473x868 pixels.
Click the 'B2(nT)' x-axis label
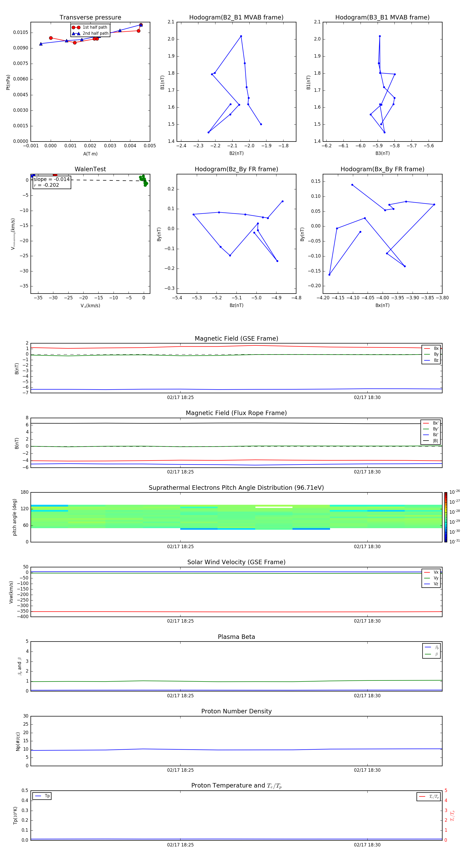click(236, 153)
